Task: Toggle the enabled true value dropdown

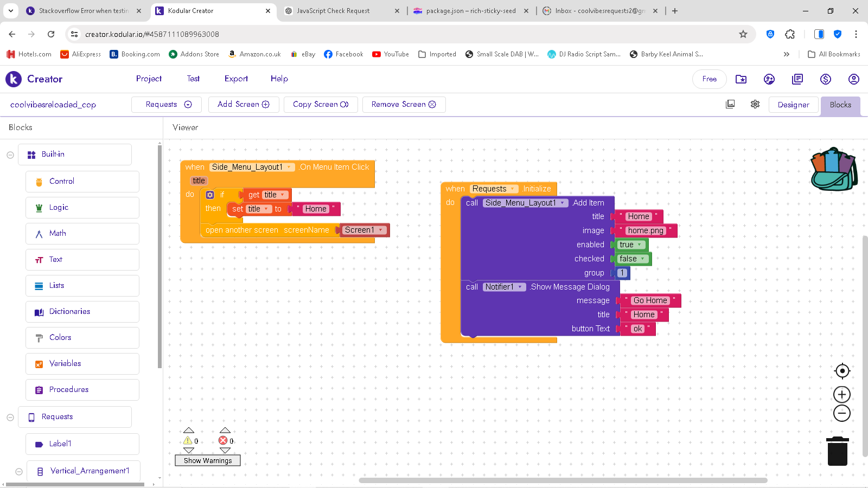Action: pyautogui.click(x=639, y=245)
